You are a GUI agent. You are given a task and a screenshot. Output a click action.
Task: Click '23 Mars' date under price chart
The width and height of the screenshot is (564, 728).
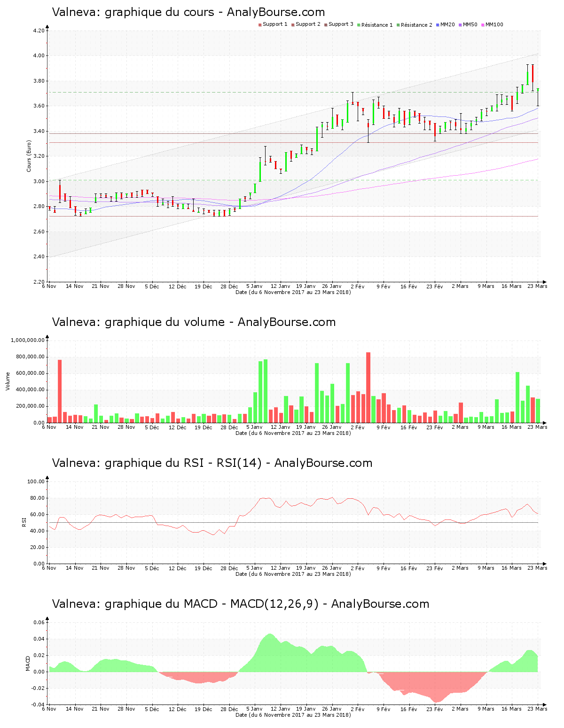[x=537, y=286]
